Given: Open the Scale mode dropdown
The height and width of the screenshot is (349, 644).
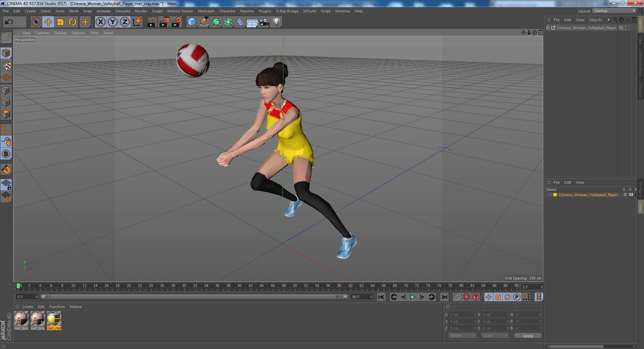Looking at the screenshot, I should coord(495,336).
